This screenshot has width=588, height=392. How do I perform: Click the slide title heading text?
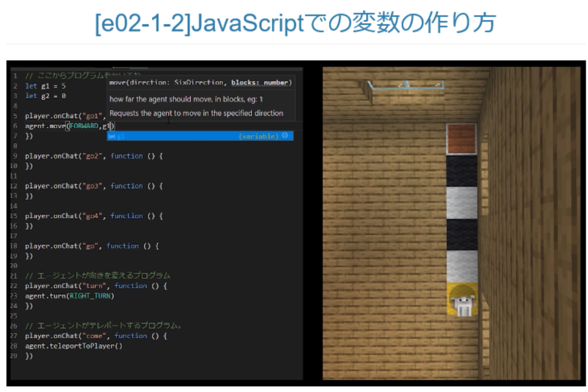[295, 23]
